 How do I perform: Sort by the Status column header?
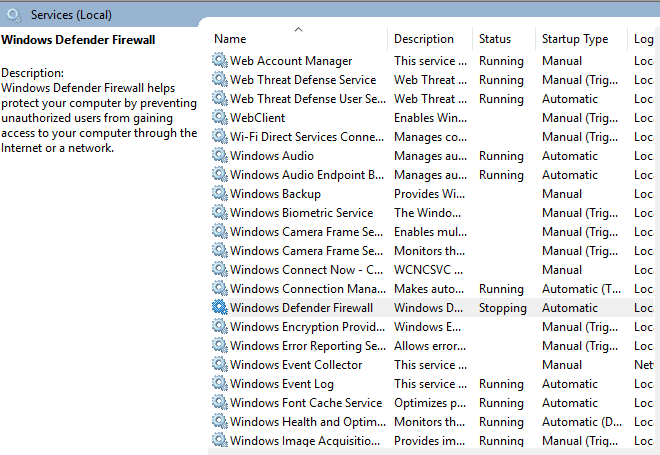pos(504,39)
